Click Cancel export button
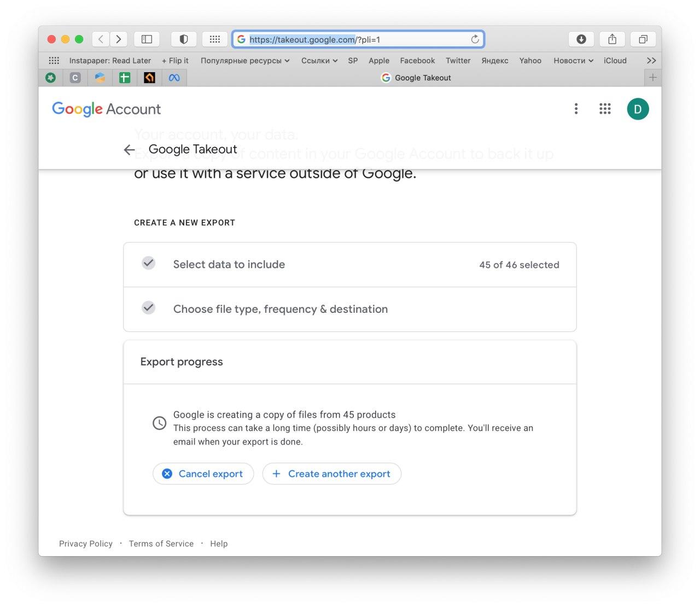The image size is (700, 607). 203,474
